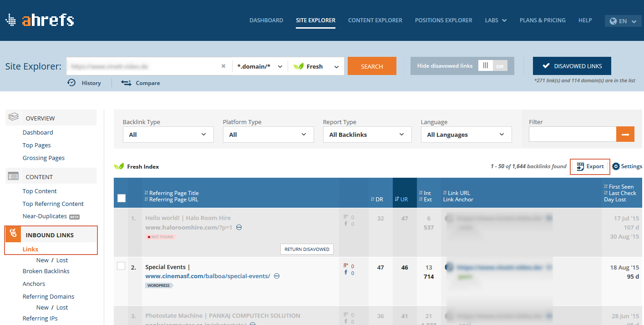Click the Fresh Index leaf icon
The height and width of the screenshot is (325, 644).
(x=119, y=166)
